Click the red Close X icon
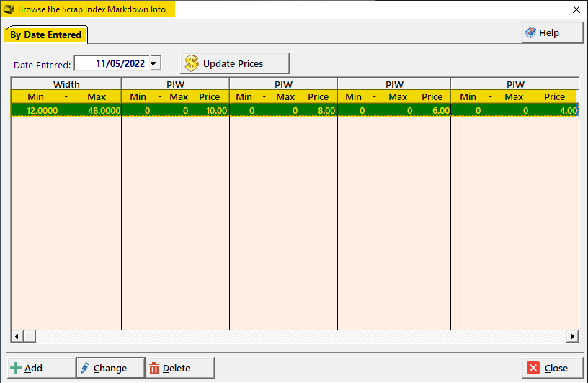The image size is (588, 383). [533, 368]
